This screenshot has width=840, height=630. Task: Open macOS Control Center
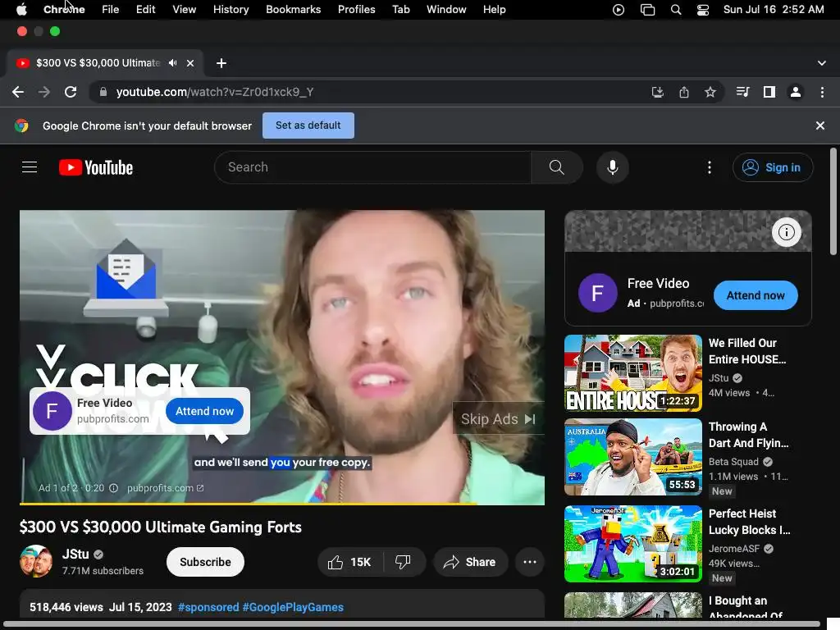click(x=703, y=10)
